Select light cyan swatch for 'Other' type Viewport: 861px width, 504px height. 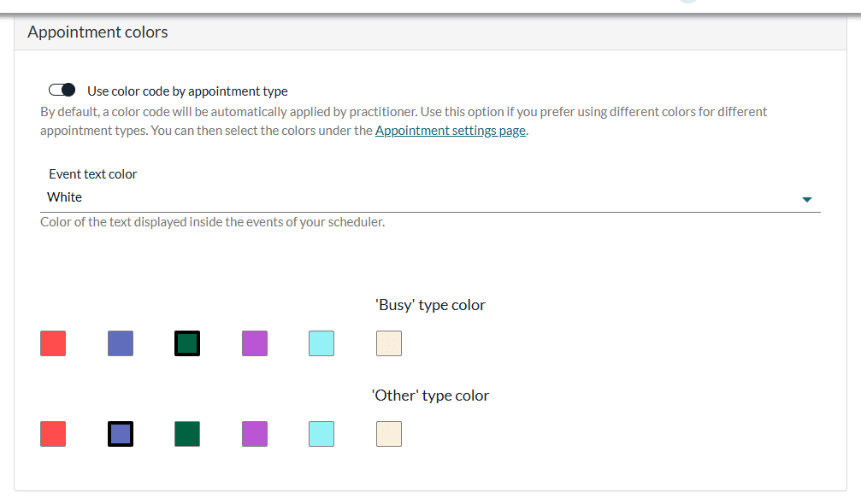point(321,434)
